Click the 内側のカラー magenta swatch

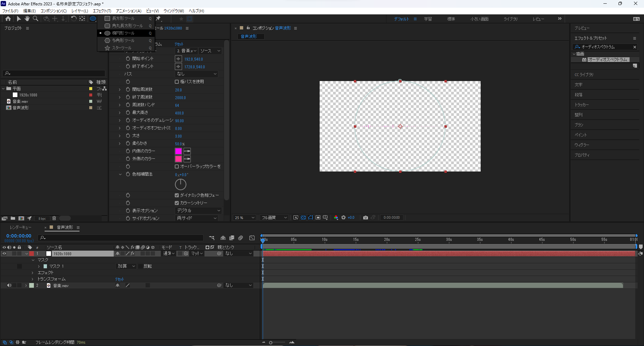click(x=178, y=151)
